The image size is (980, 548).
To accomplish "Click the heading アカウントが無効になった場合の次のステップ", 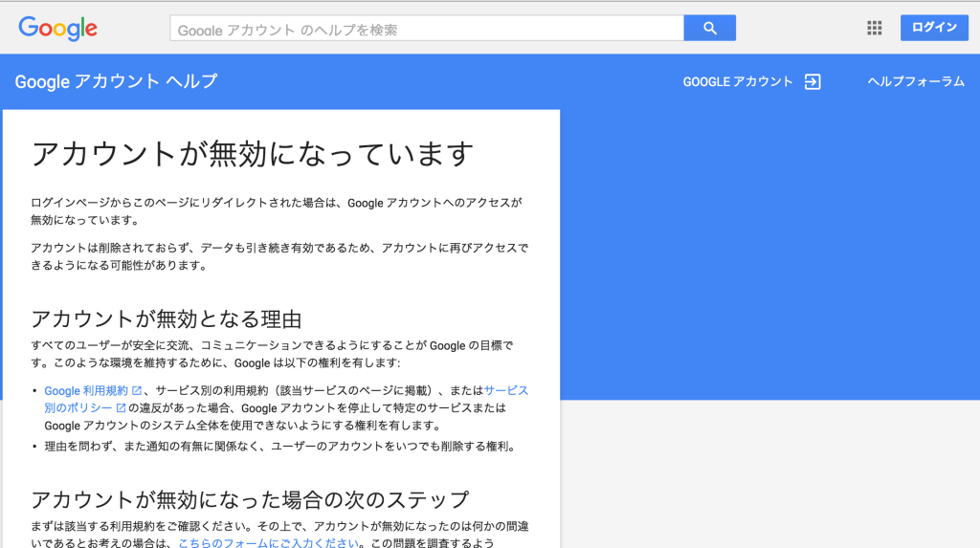I will point(250,499).
